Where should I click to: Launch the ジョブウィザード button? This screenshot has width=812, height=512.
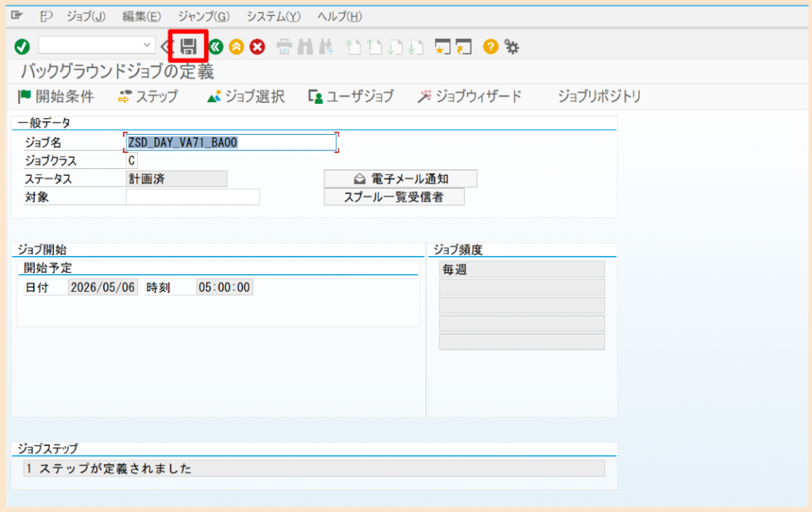tap(469, 96)
